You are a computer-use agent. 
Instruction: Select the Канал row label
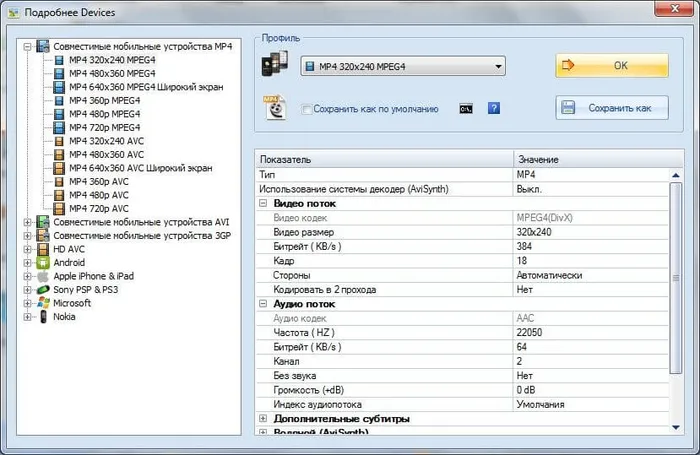coord(286,361)
